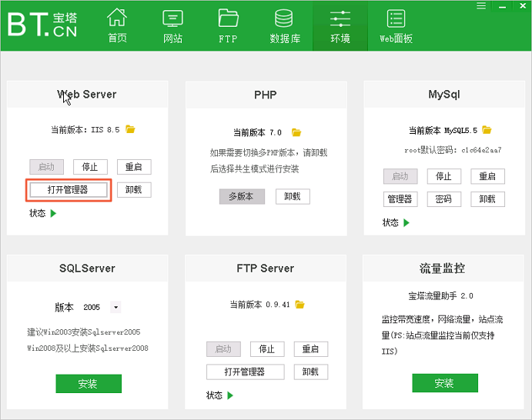Uninstall FTP Server via 卸载
The width and height of the screenshot is (532, 420).
pyautogui.click(x=311, y=372)
